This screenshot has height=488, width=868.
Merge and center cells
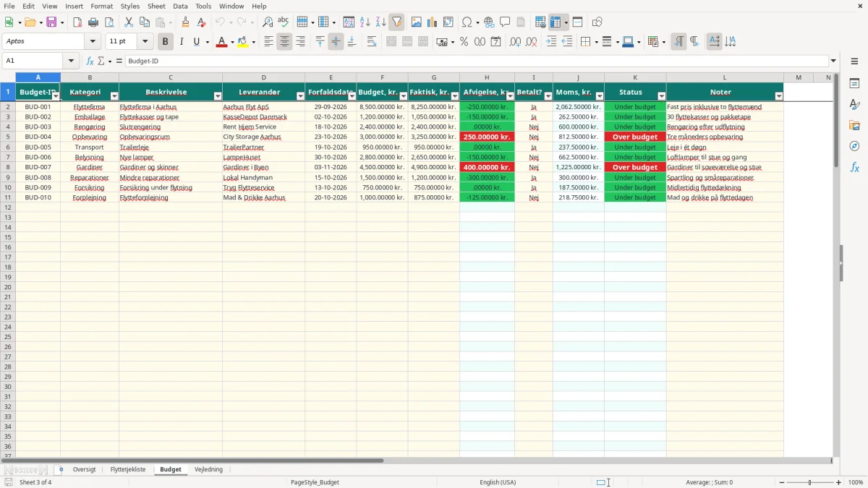pyautogui.click(x=391, y=42)
